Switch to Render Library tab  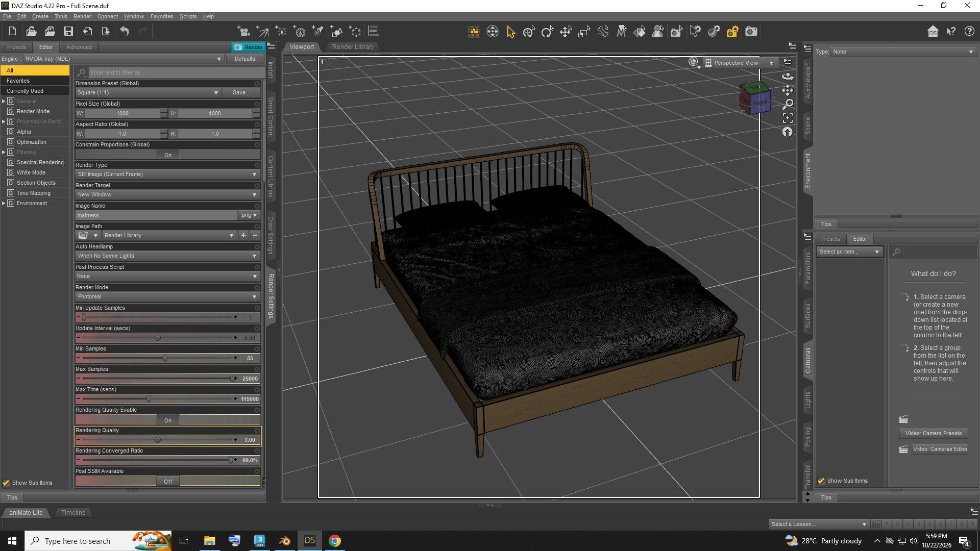pos(353,46)
